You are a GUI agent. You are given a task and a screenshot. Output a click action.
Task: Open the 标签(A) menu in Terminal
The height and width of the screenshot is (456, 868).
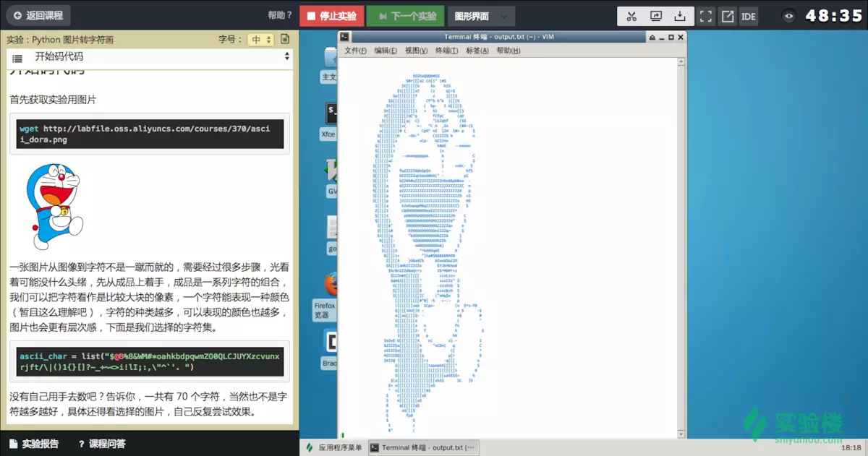tap(477, 51)
